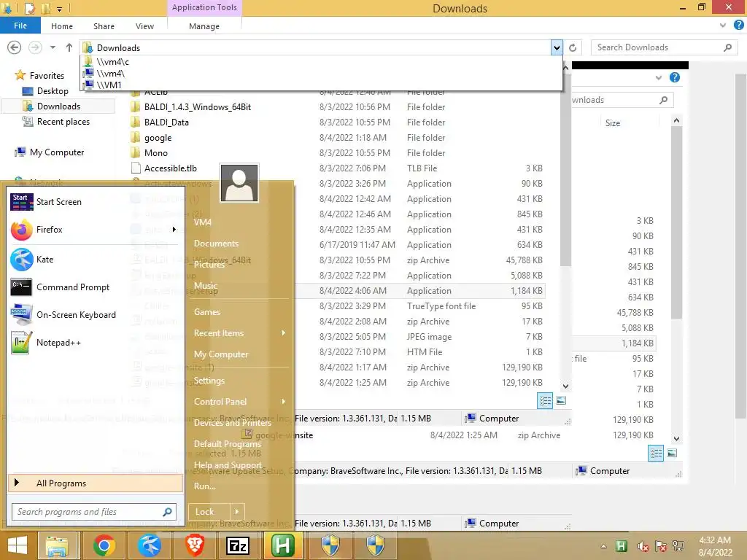Select \\vm4\c from address suggestions
Screen dimensions: 747x560
point(321,62)
